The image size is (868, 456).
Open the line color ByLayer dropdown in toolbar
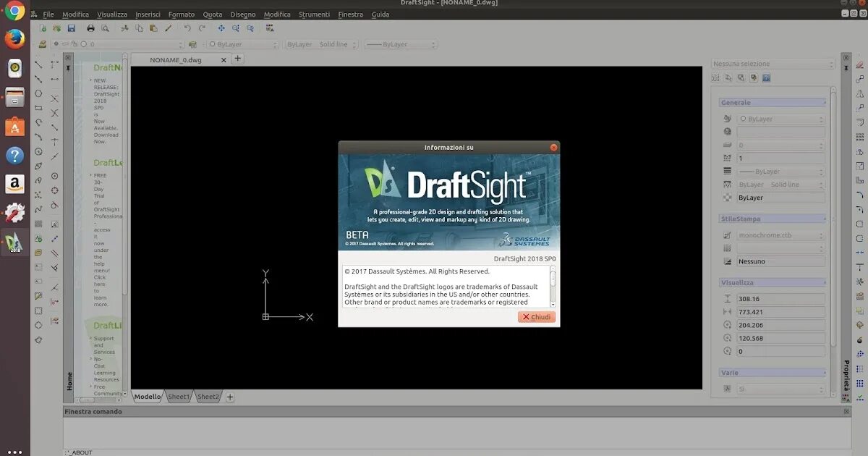[242, 44]
